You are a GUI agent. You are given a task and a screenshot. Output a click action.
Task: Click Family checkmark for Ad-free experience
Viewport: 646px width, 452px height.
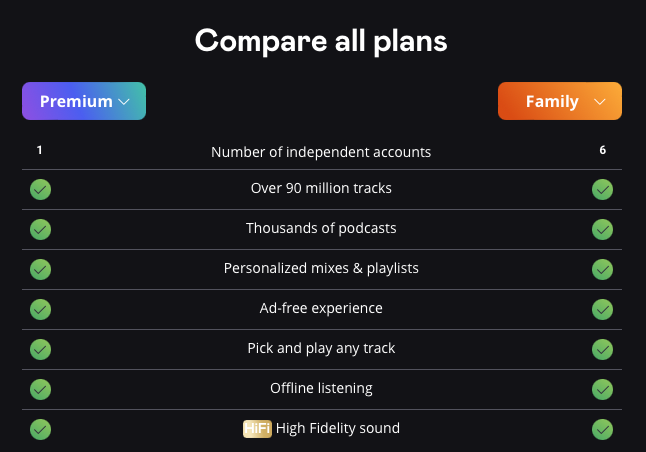click(x=602, y=309)
